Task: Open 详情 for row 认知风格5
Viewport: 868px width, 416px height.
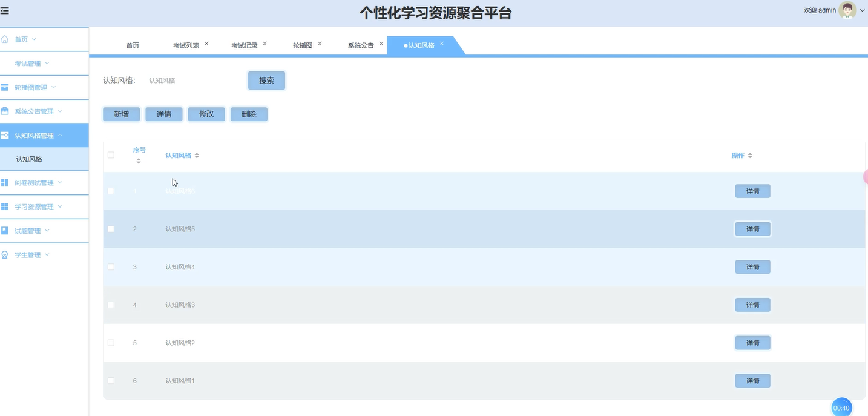Action: (752, 229)
